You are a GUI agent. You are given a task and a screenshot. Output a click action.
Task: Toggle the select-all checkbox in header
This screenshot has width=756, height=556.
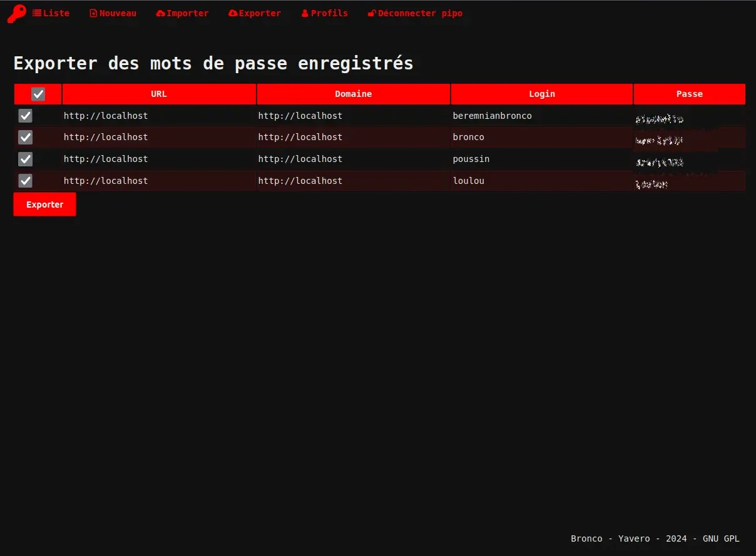(38, 94)
